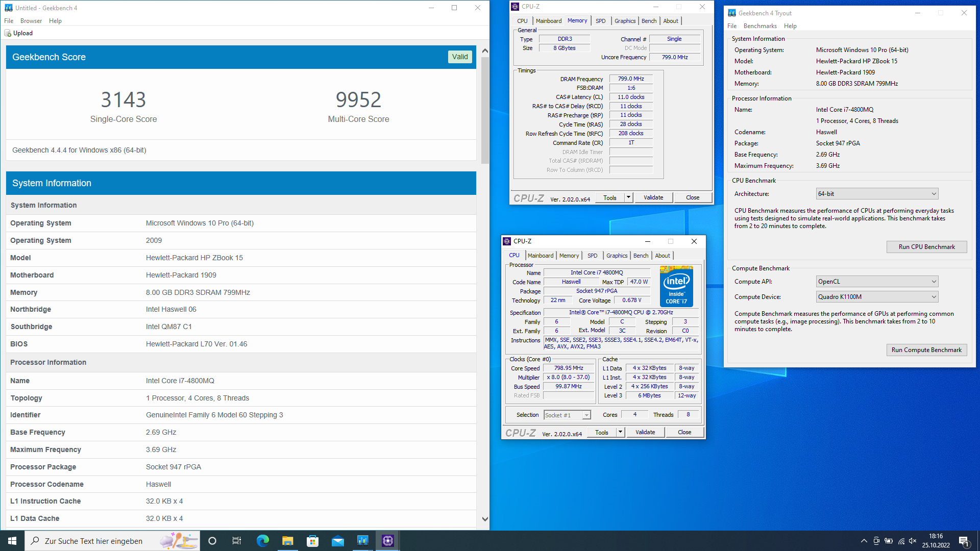Select Bench tab in lower CPU-Z
Viewport: 980px width, 551px height.
[641, 256]
